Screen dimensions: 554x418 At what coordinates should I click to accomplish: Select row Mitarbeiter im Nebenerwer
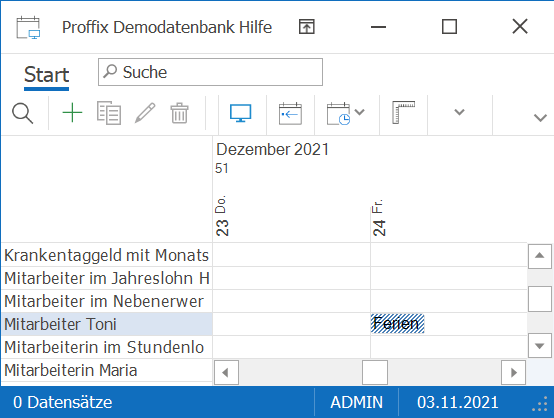pyautogui.click(x=106, y=301)
